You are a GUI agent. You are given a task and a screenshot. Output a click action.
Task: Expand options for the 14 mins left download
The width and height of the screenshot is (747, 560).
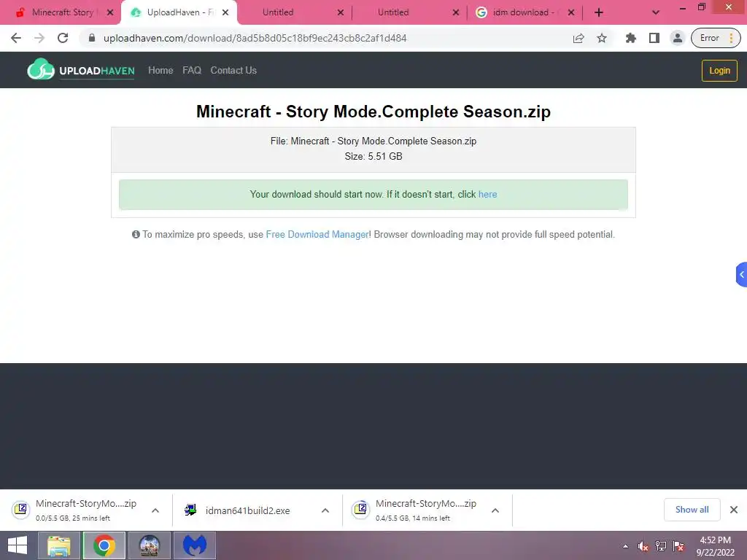click(x=495, y=510)
